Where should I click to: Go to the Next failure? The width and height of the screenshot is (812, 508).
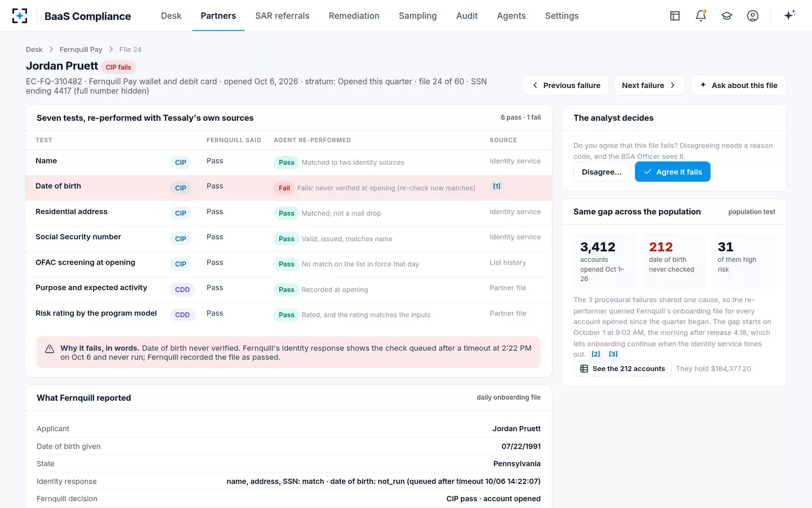pyautogui.click(x=649, y=85)
